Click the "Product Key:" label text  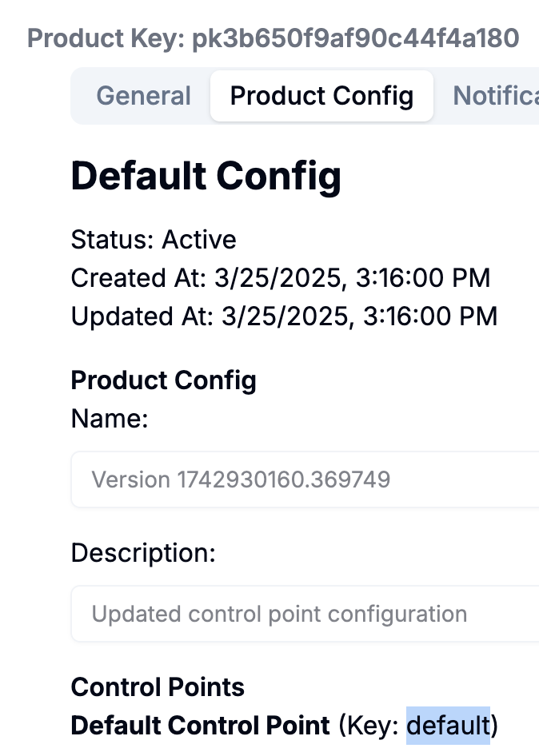coord(106,38)
